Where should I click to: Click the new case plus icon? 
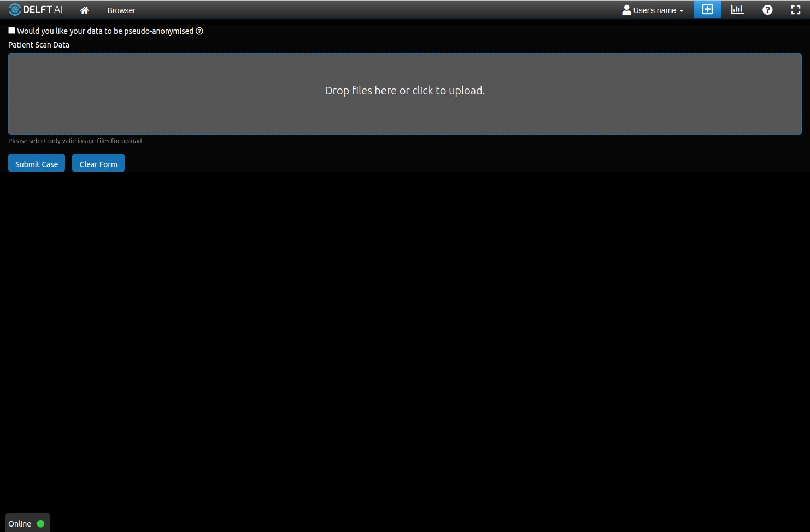pos(707,9)
